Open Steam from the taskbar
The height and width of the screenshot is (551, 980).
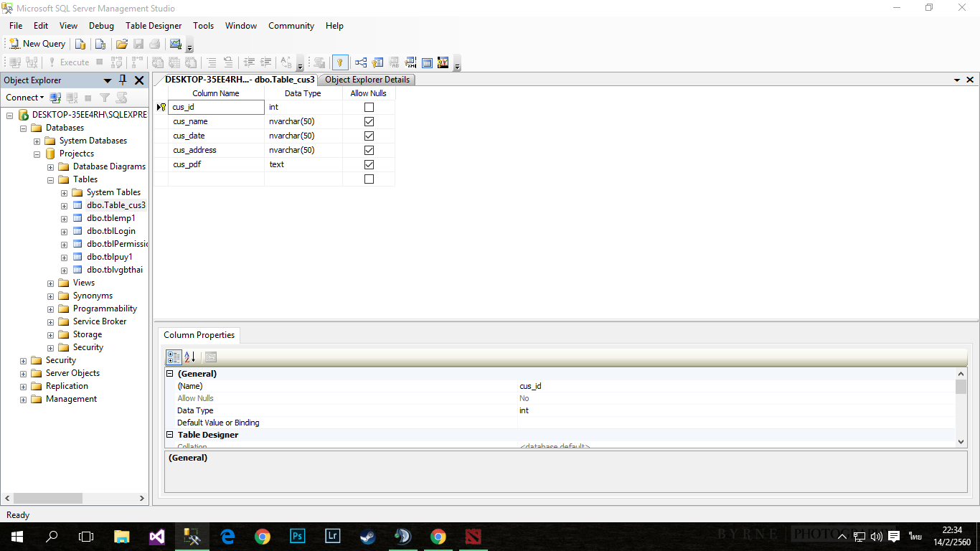(368, 537)
